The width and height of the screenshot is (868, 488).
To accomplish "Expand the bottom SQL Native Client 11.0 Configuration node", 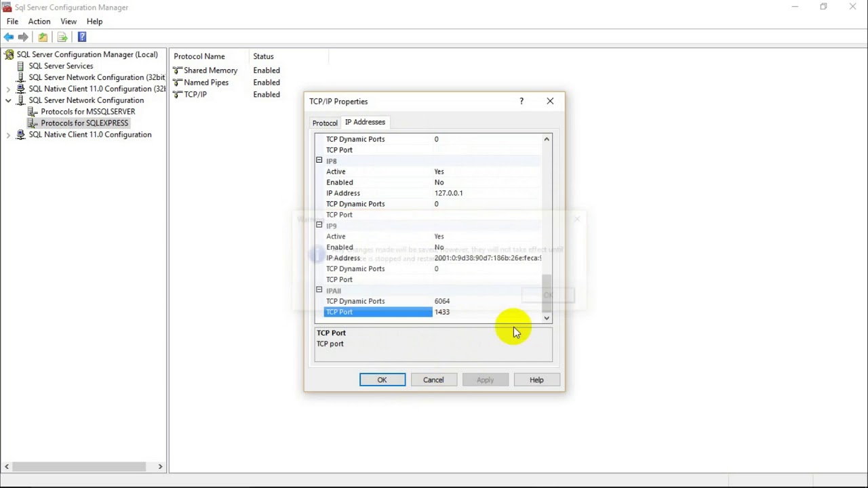I will [x=8, y=135].
